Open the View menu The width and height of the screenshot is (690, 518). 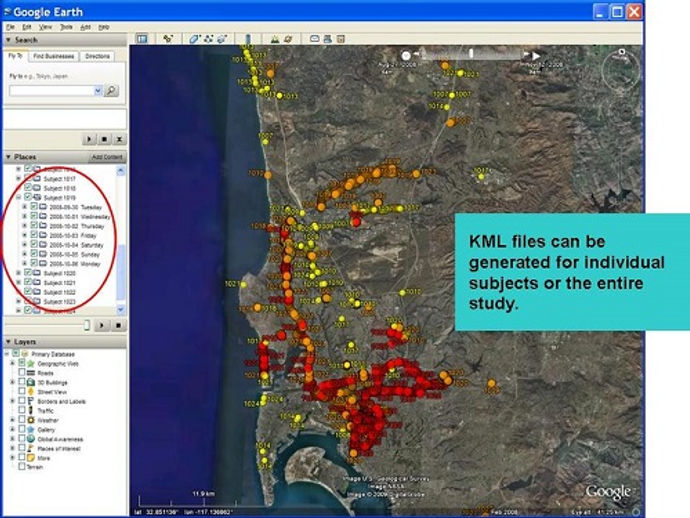pos(45,27)
